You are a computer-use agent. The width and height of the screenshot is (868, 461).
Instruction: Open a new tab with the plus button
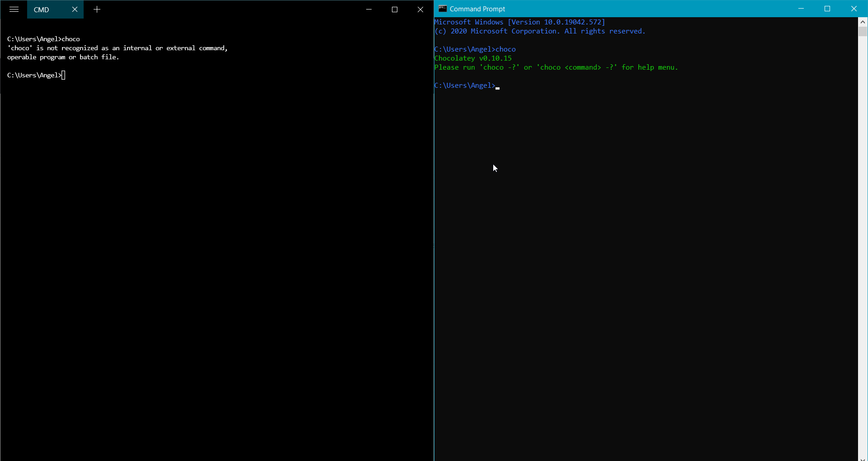coord(97,9)
